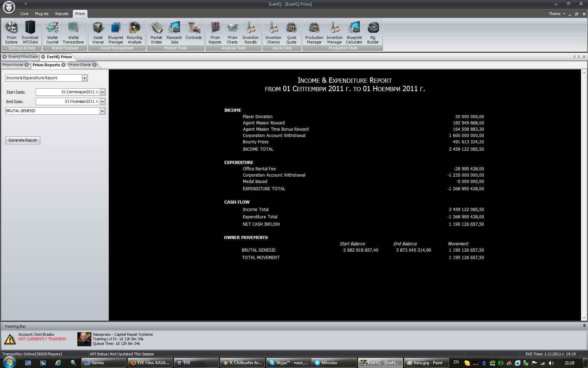Image resolution: width=588 pixels, height=368 pixels.
Task: Switch to the Prism Home tab
Action: [13, 65]
